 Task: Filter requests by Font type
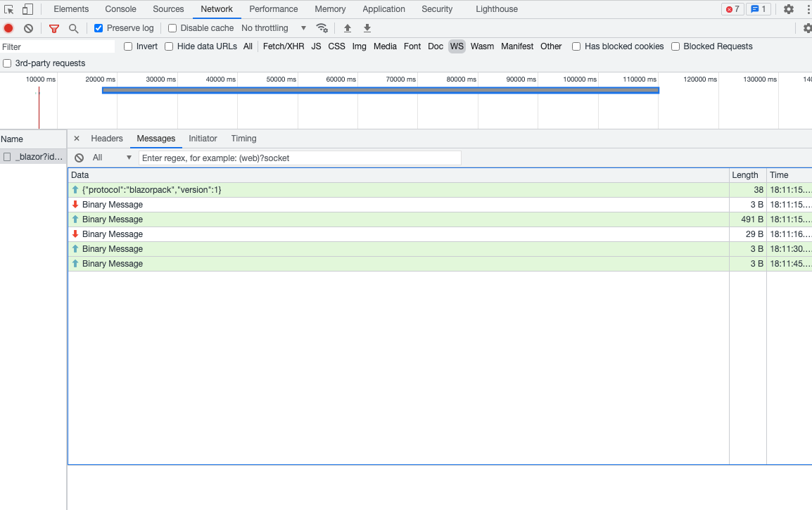pos(412,46)
